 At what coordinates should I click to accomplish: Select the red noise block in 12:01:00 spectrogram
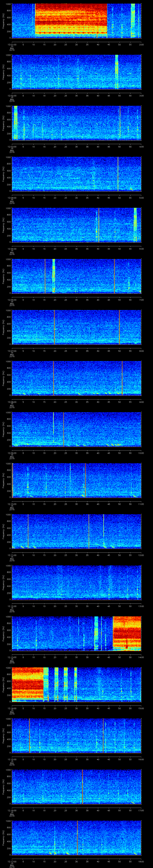71,19
